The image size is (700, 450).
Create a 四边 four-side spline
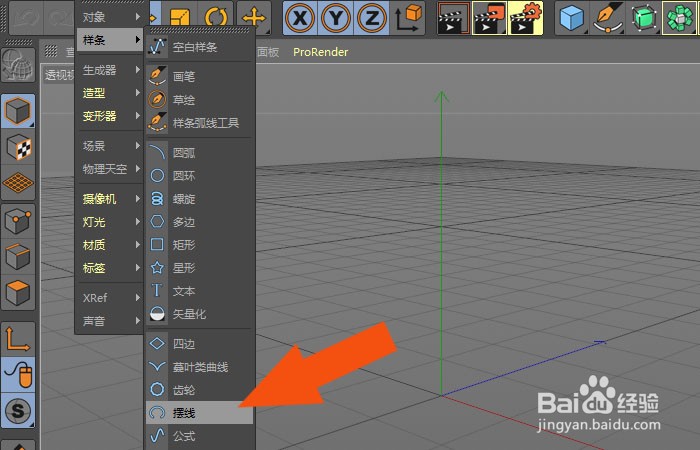[200, 344]
